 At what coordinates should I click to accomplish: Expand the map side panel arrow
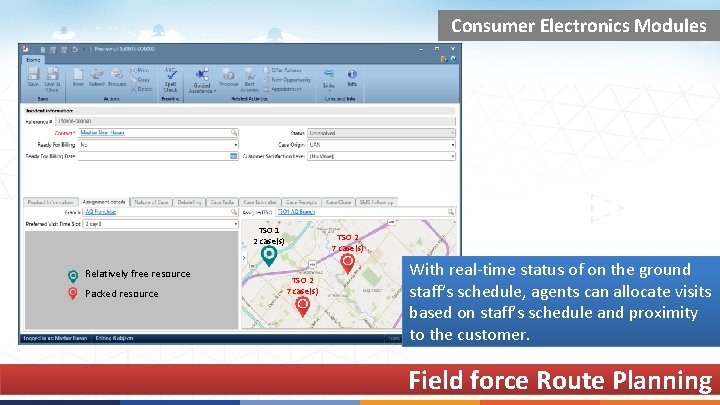click(x=244, y=258)
